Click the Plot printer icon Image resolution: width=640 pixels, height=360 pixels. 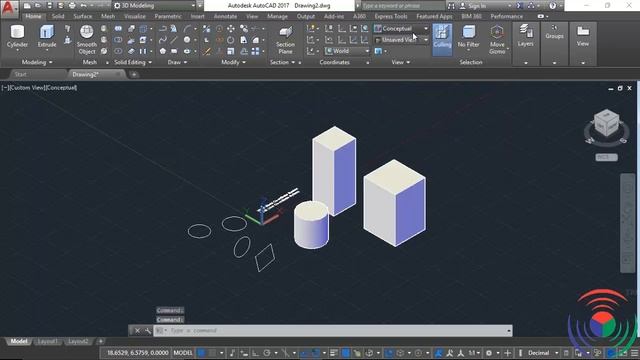click(72, 6)
